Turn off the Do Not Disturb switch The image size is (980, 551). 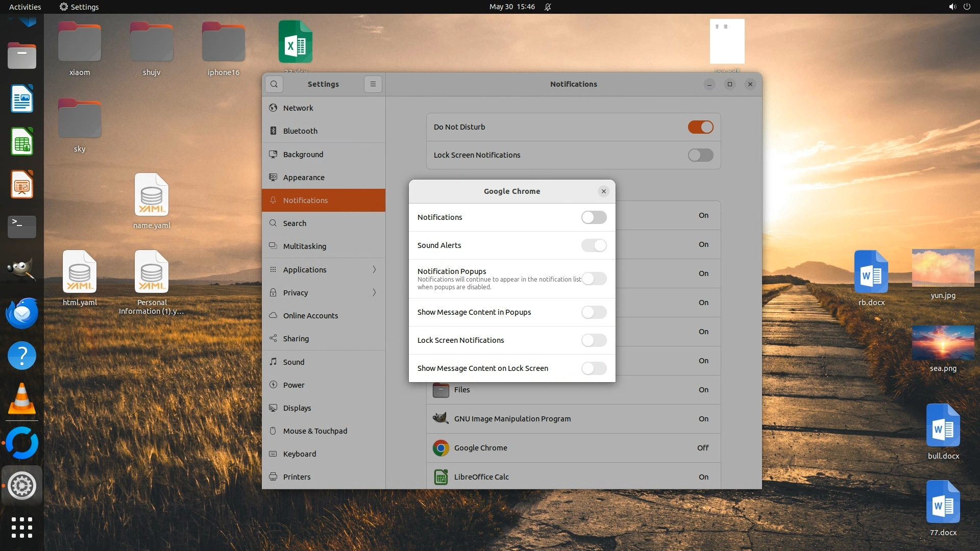click(x=700, y=127)
